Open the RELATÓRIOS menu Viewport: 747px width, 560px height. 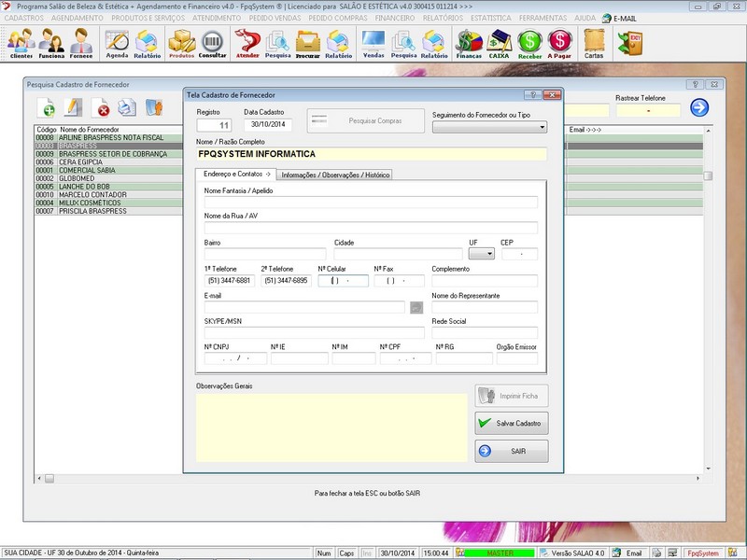coord(443,18)
